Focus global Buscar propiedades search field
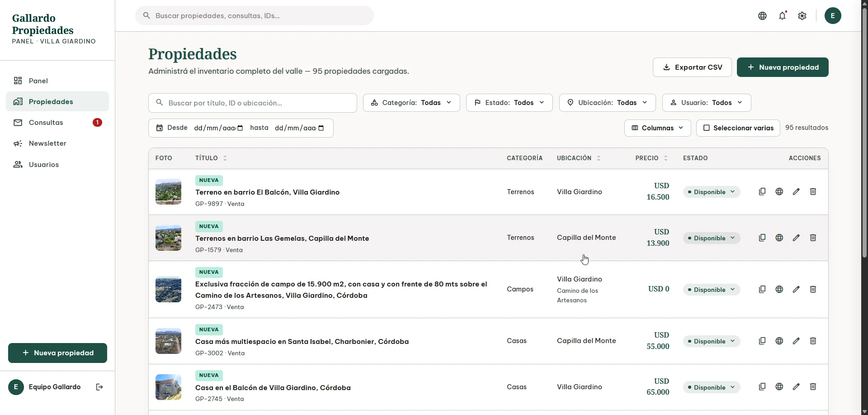Screen dimensions: 868x415 tap(255, 16)
